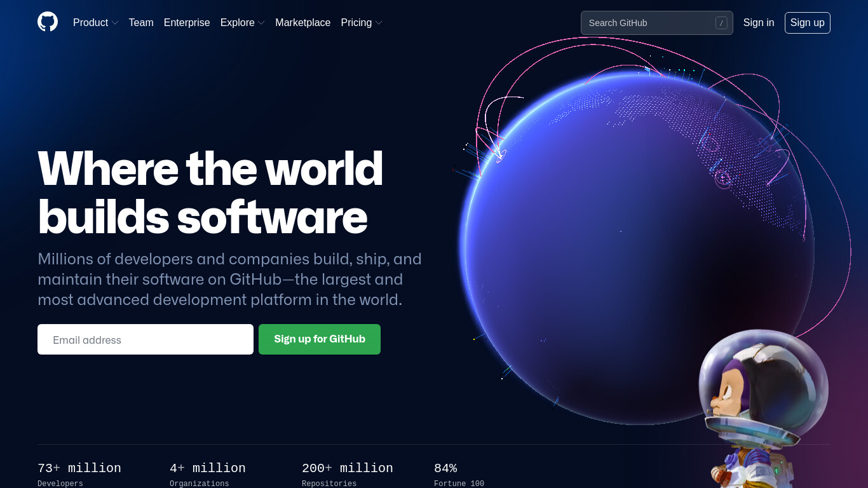
Task: Click the 84% Fortune 100 stat
Action: click(459, 475)
